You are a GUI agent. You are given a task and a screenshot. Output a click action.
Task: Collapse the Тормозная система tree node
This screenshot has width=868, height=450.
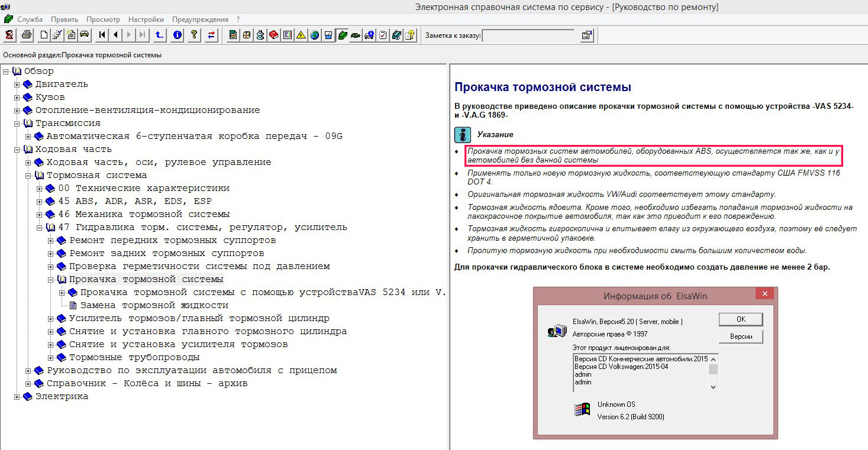28,176
